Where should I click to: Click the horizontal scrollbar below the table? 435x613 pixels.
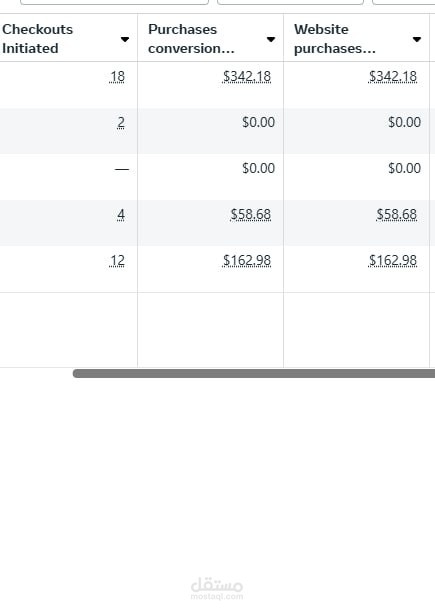(254, 373)
